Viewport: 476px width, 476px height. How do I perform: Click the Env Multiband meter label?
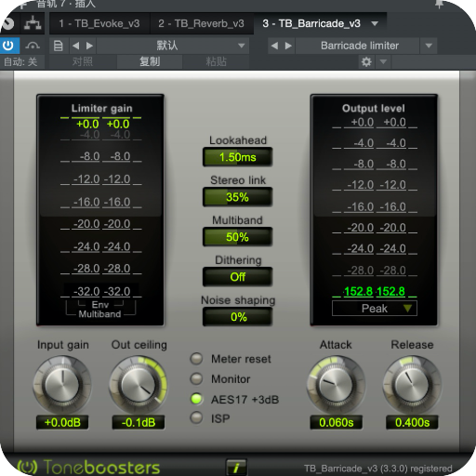100,310
